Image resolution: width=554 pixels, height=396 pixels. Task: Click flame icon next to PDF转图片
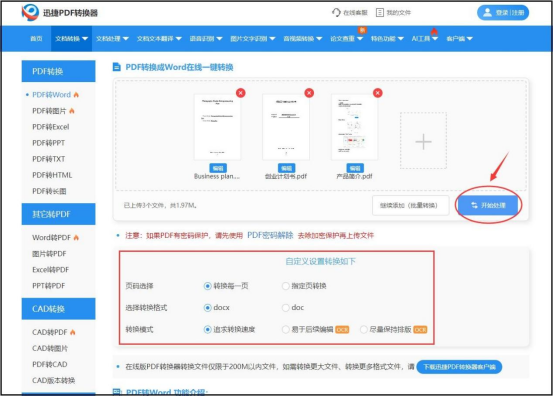(72, 111)
